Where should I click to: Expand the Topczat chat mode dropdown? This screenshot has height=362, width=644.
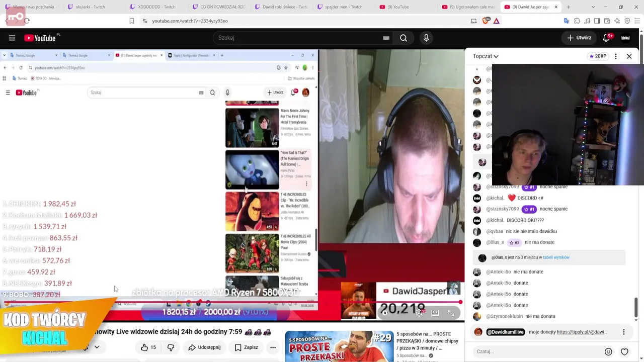pyautogui.click(x=486, y=56)
